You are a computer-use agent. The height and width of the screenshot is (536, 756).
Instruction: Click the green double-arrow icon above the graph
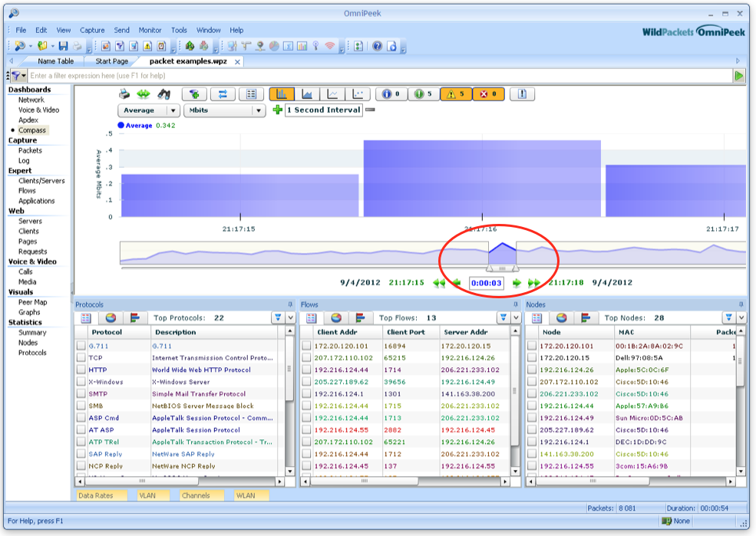click(144, 94)
